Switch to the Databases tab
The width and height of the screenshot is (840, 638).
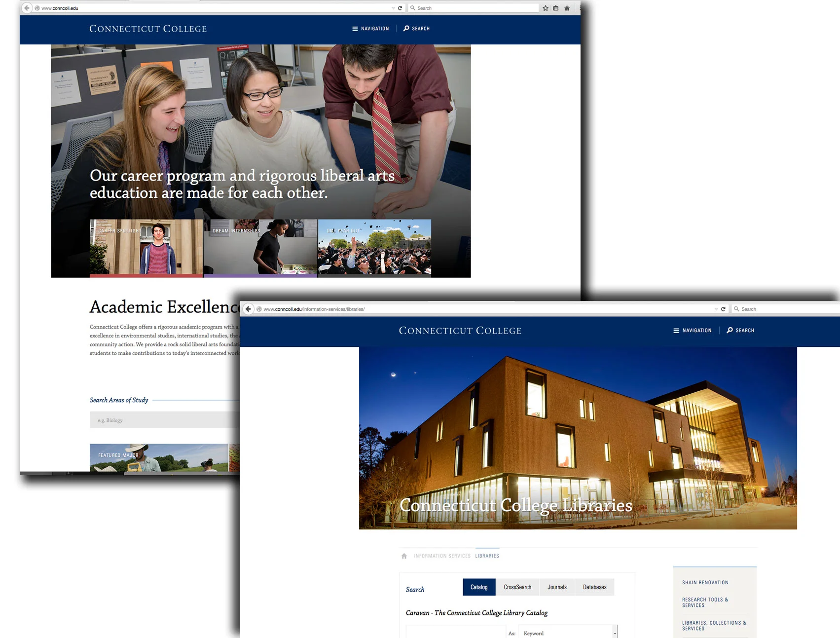(595, 587)
